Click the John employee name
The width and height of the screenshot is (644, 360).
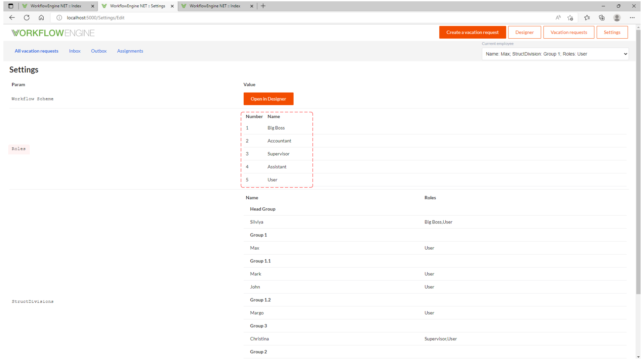tap(255, 287)
